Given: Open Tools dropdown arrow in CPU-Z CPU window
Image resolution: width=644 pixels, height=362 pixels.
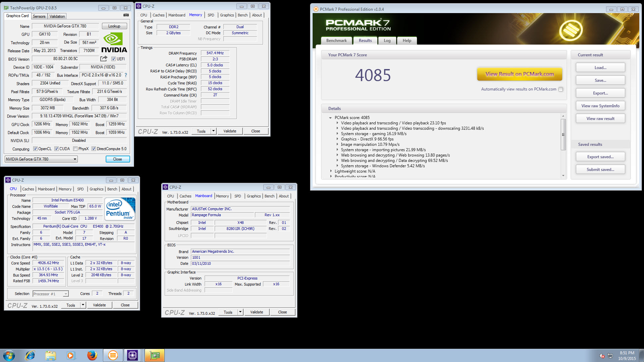Looking at the screenshot, I should click(x=83, y=305).
